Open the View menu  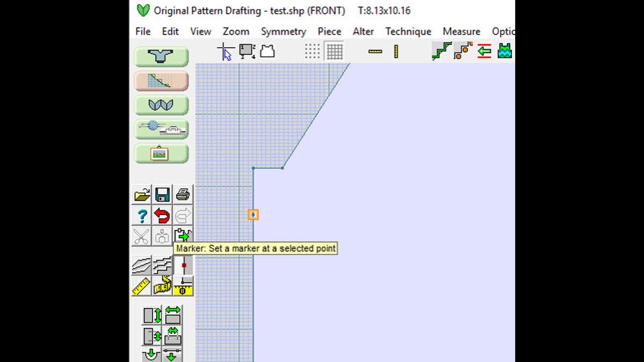pyautogui.click(x=200, y=31)
